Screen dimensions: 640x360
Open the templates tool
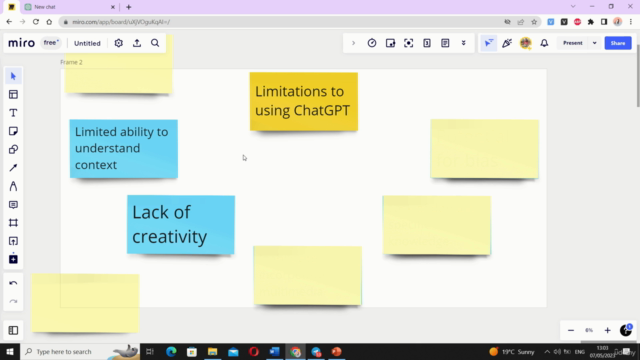point(13,95)
